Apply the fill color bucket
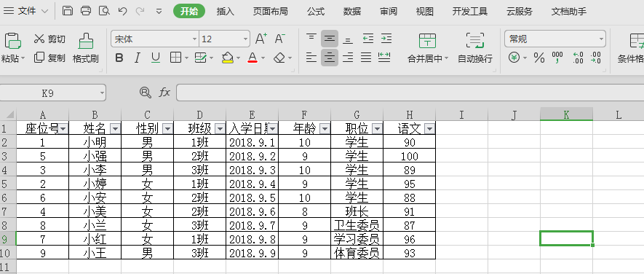The image size is (644, 274). pos(228,58)
